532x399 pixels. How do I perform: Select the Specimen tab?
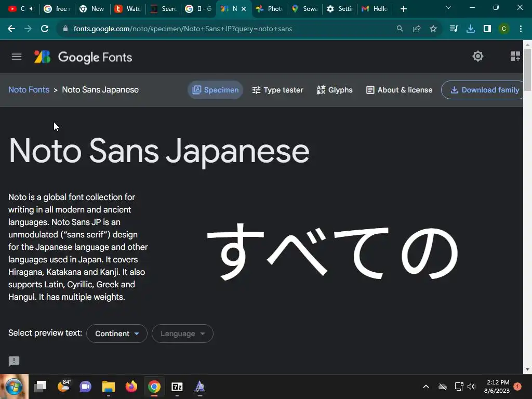pos(216,90)
